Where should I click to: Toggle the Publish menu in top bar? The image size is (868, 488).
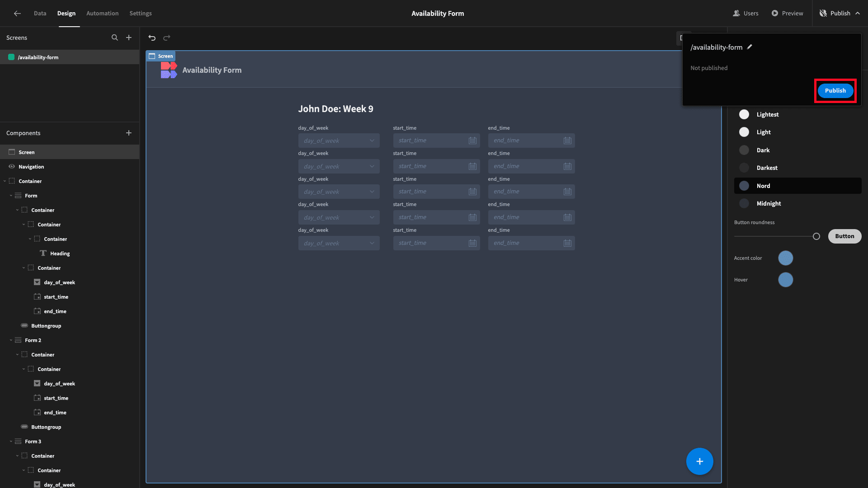pos(840,14)
